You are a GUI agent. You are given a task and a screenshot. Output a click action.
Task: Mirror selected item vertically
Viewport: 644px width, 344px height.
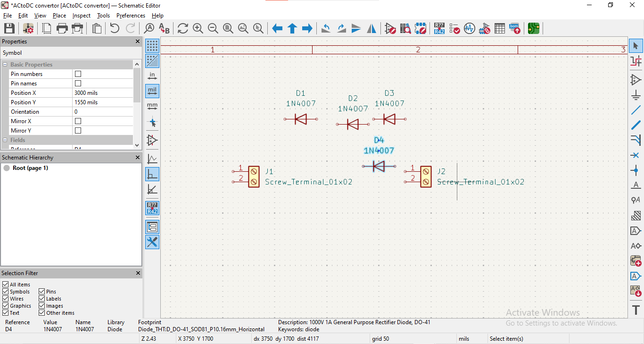pyautogui.click(x=356, y=28)
